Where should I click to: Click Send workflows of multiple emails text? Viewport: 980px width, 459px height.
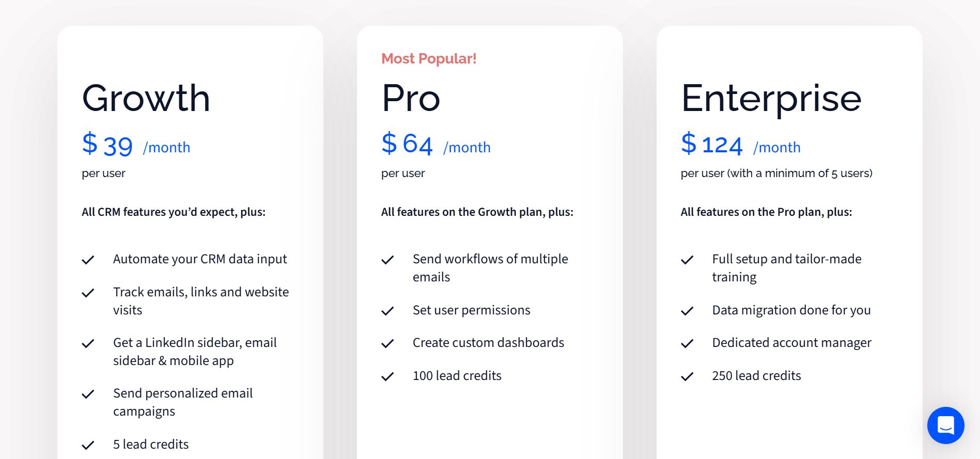tap(490, 268)
